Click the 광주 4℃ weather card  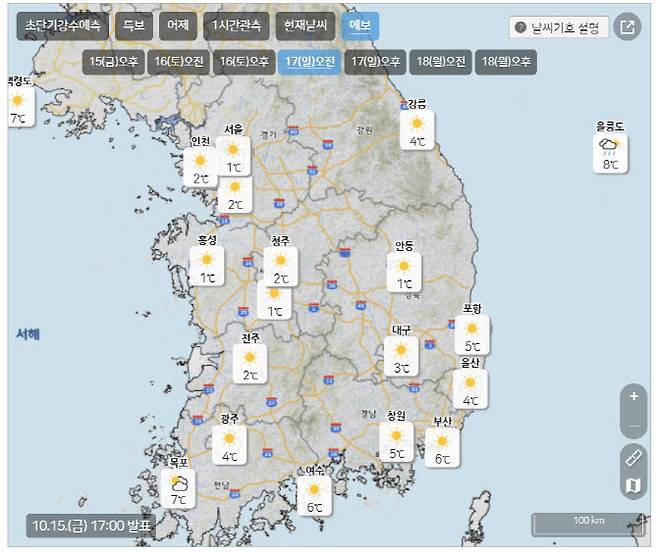pos(229,445)
